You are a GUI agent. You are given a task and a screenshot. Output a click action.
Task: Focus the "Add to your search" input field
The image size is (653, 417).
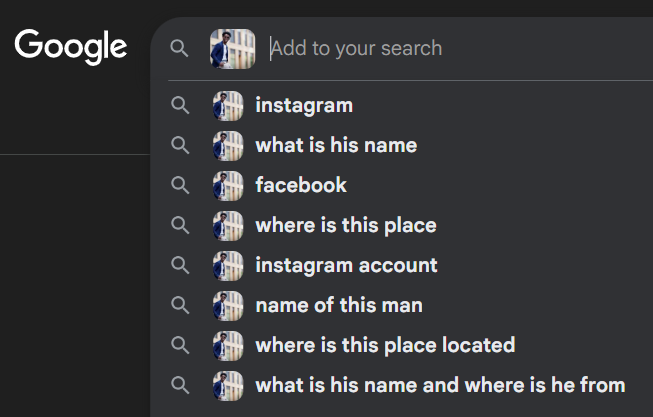(x=450, y=48)
